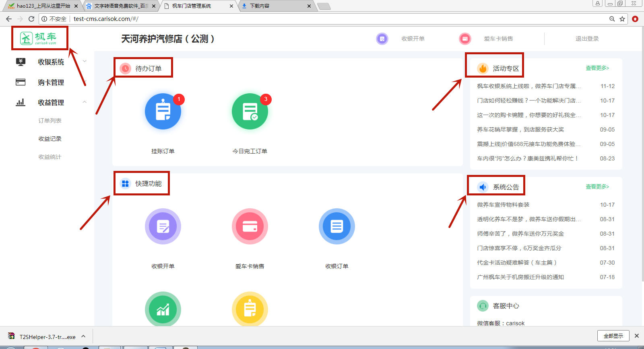Open the 今日完工订单 green icon
The height and width of the screenshot is (349, 644).
[250, 111]
